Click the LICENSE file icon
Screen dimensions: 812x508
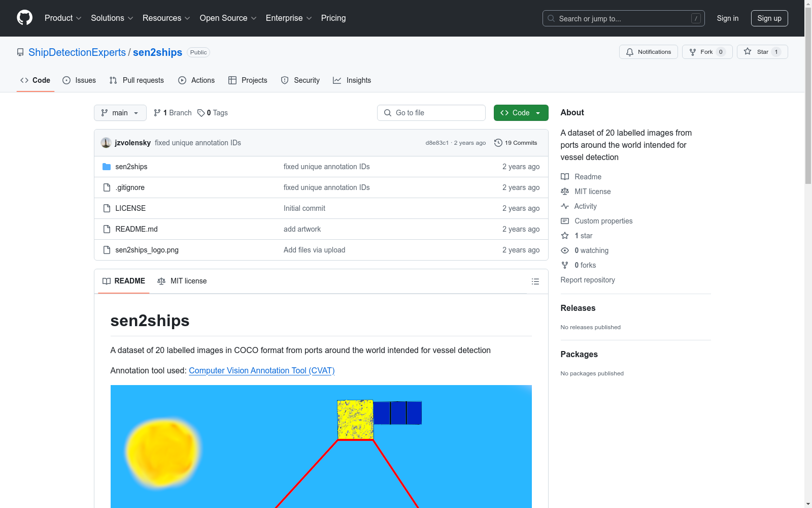(107, 208)
